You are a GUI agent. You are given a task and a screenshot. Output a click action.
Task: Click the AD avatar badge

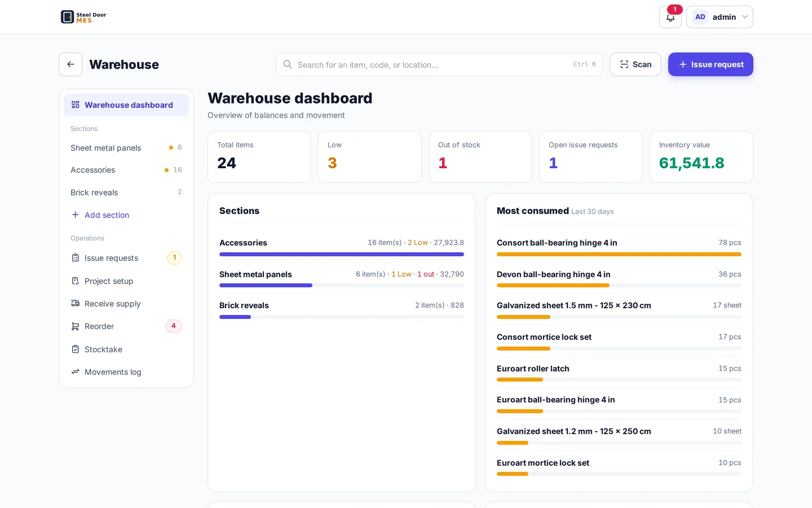(x=700, y=17)
